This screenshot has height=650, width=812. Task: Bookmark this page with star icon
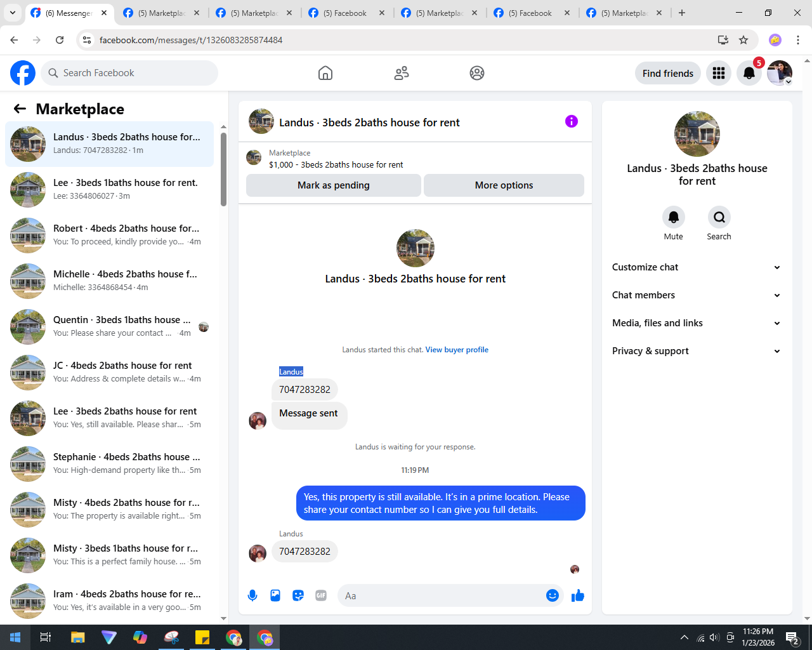(x=743, y=40)
